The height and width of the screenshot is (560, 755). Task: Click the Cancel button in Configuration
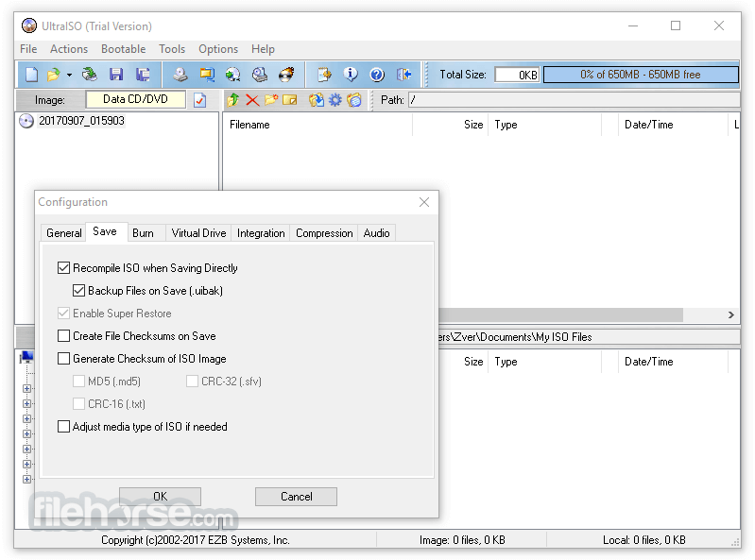tap(296, 497)
